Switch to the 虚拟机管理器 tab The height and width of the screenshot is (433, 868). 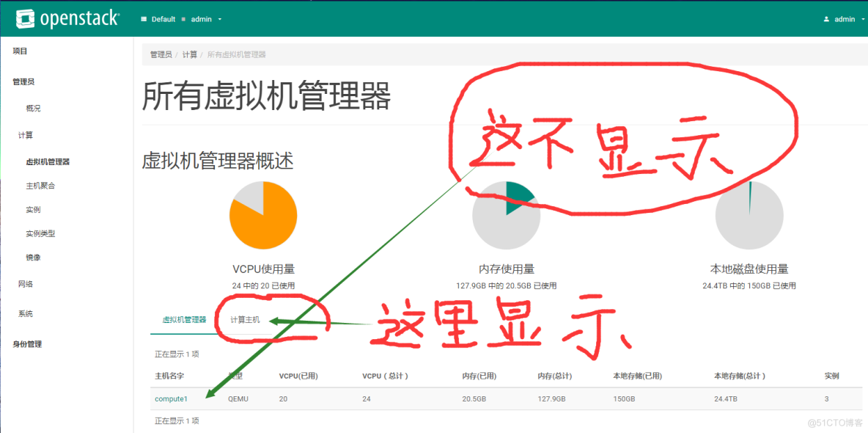[184, 320]
